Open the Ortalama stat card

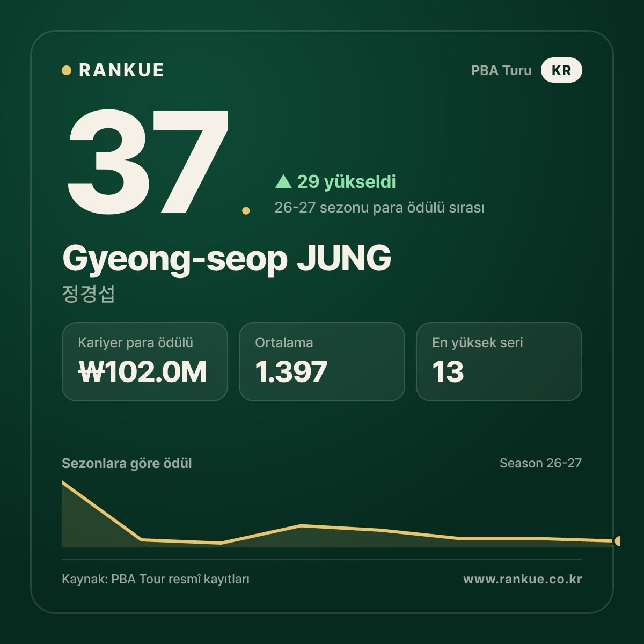322,362
